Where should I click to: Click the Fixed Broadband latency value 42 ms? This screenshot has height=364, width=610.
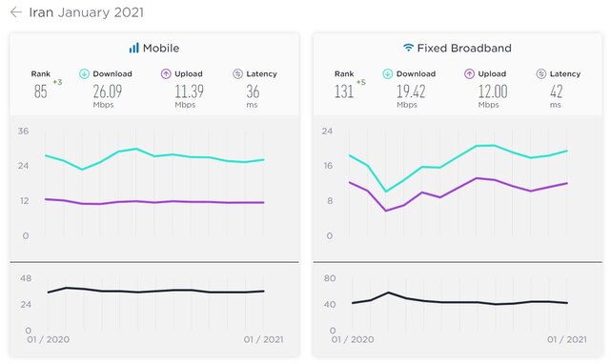(556, 96)
